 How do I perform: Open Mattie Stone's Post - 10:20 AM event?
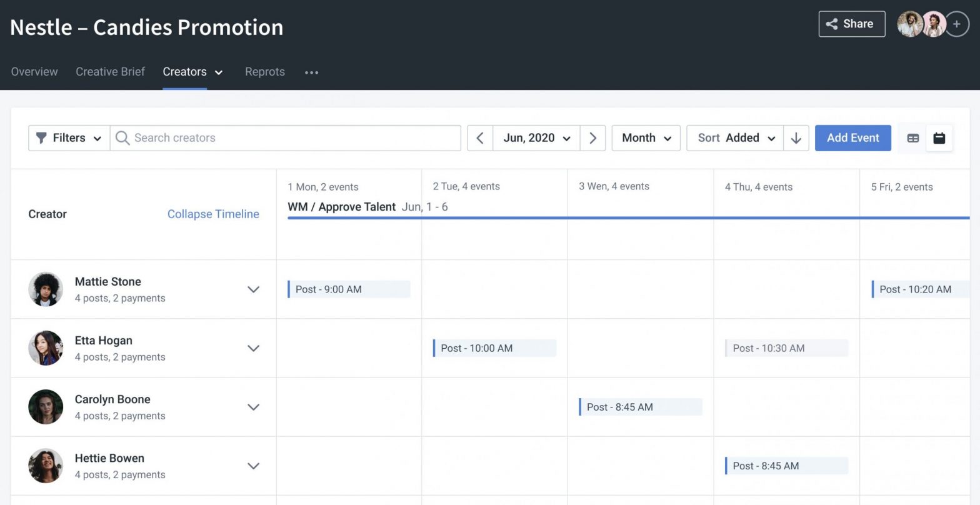[x=921, y=289]
